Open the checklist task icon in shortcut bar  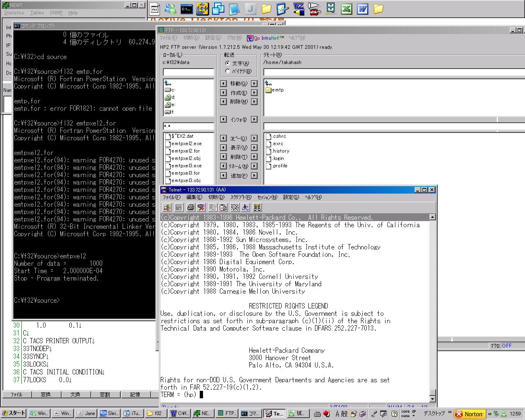tap(283, 9)
